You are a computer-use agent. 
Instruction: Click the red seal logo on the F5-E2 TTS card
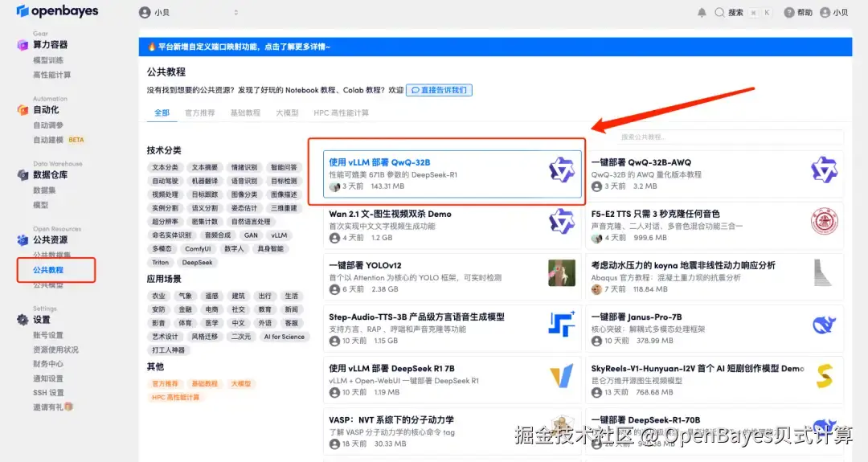coord(824,221)
